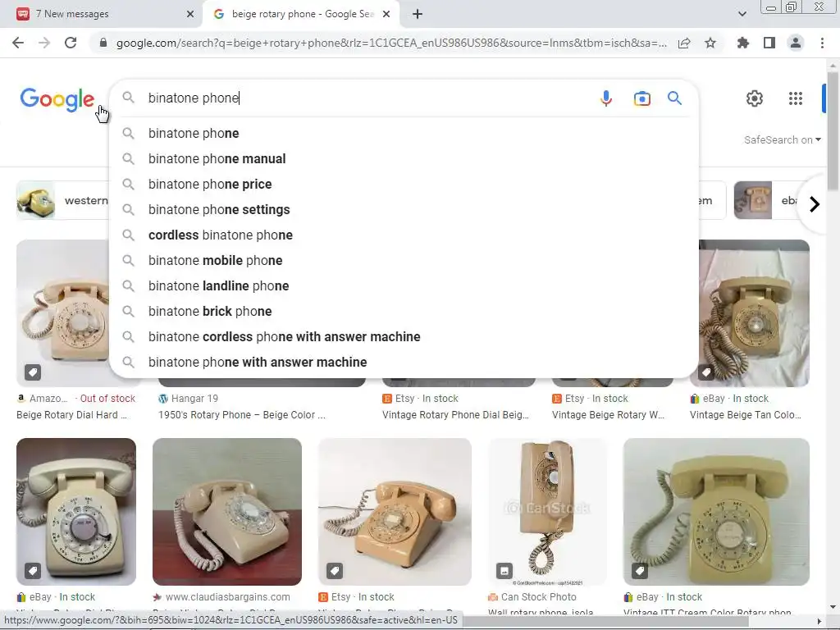The image size is (840, 630).
Task: Click the blue magnifier search button
Action: (674, 98)
